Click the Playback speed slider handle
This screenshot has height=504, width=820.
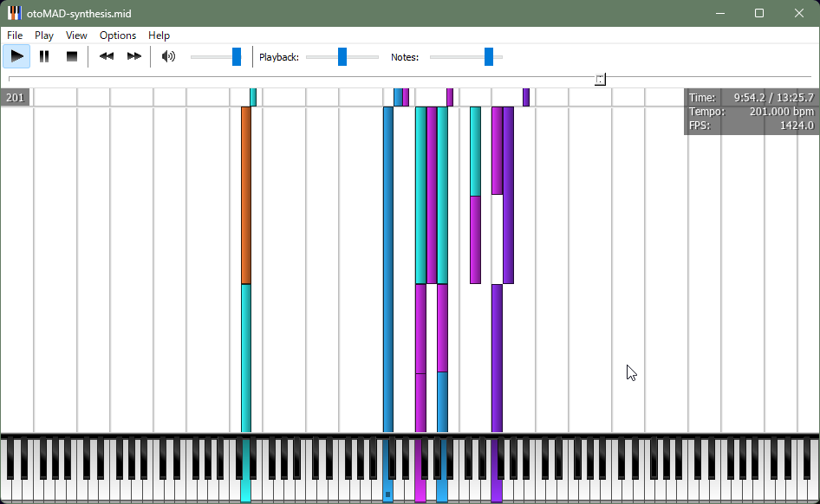pyautogui.click(x=342, y=57)
